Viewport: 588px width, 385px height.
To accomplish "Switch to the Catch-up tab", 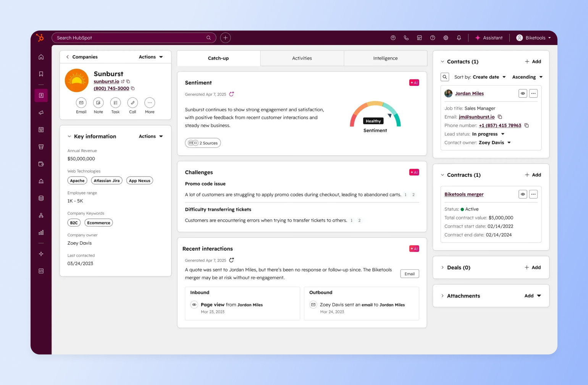I will (x=218, y=58).
